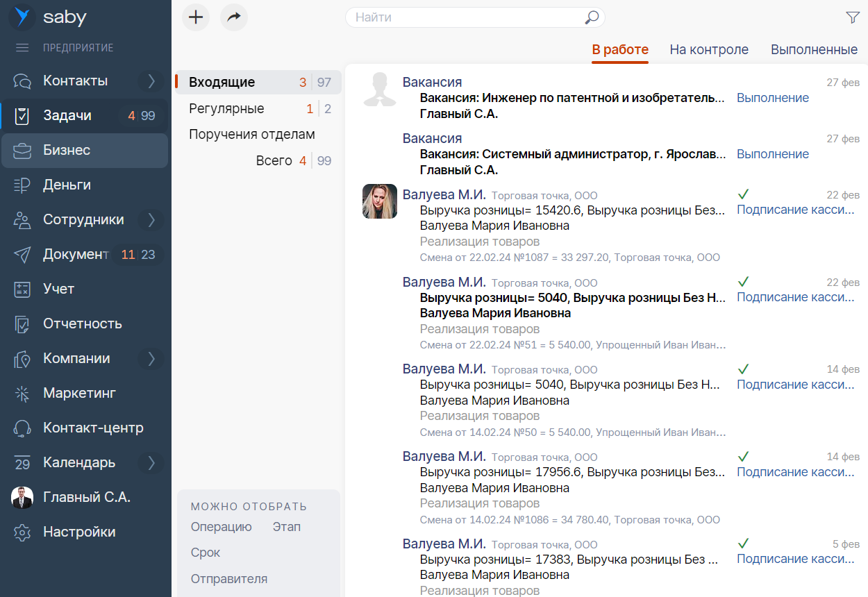This screenshot has height=597, width=868.
Task: Open Contact-center headset icon in sidebar
Action: 22,428
